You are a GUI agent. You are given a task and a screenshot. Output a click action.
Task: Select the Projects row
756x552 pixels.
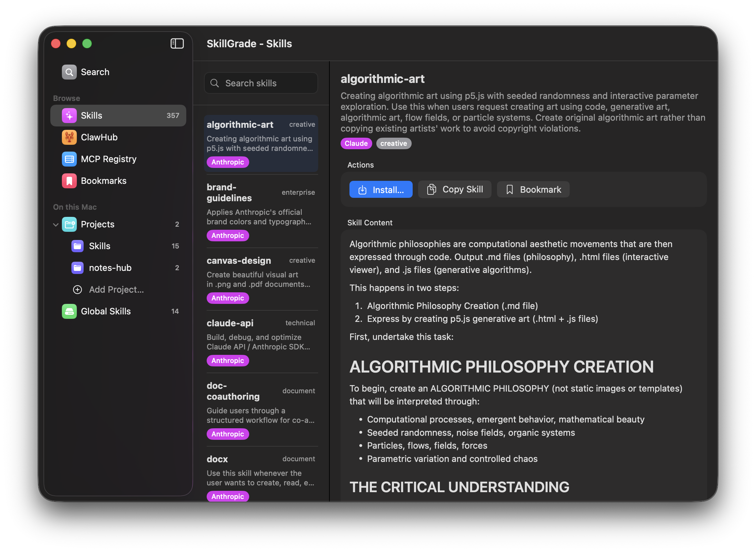click(118, 224)
